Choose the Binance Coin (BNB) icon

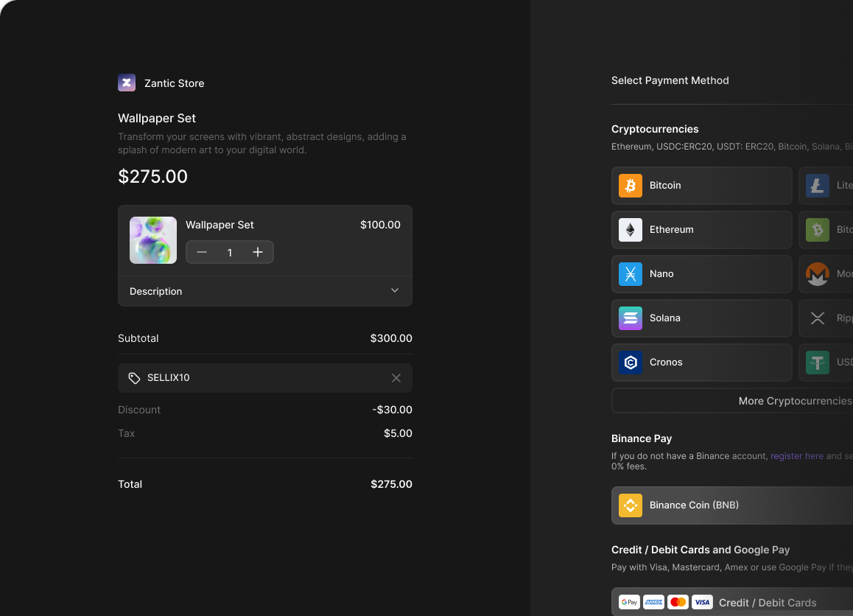coord(631,505)
